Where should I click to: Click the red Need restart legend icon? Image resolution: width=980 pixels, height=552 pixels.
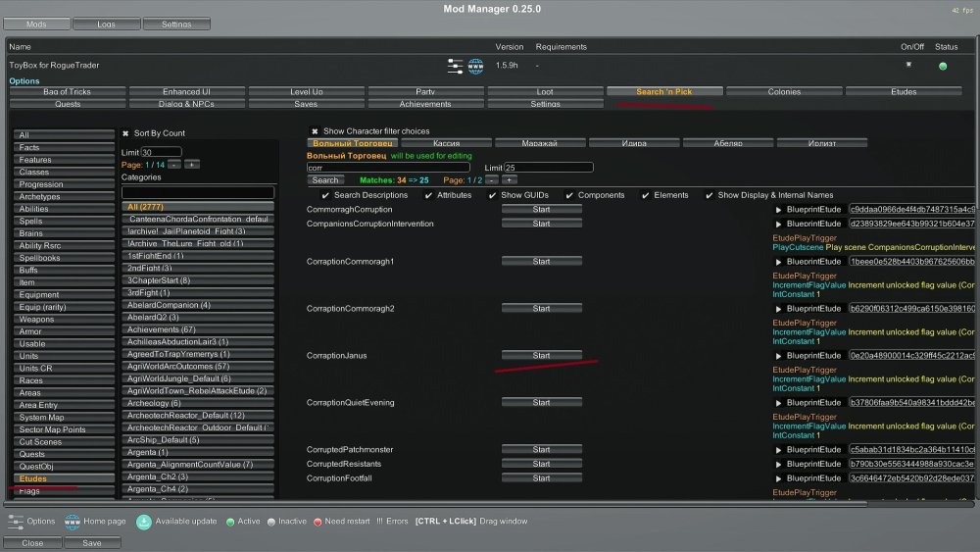pyautogui.click(x=318, y=522)
